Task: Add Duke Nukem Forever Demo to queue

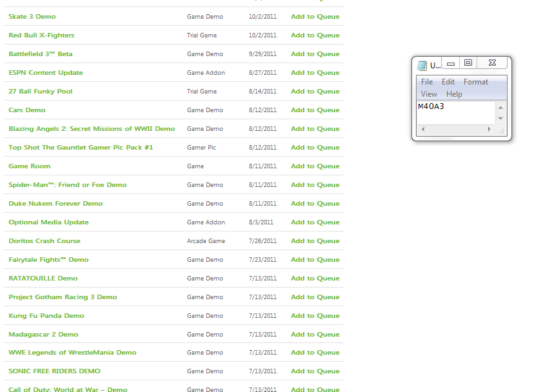Action: (315, 204)
